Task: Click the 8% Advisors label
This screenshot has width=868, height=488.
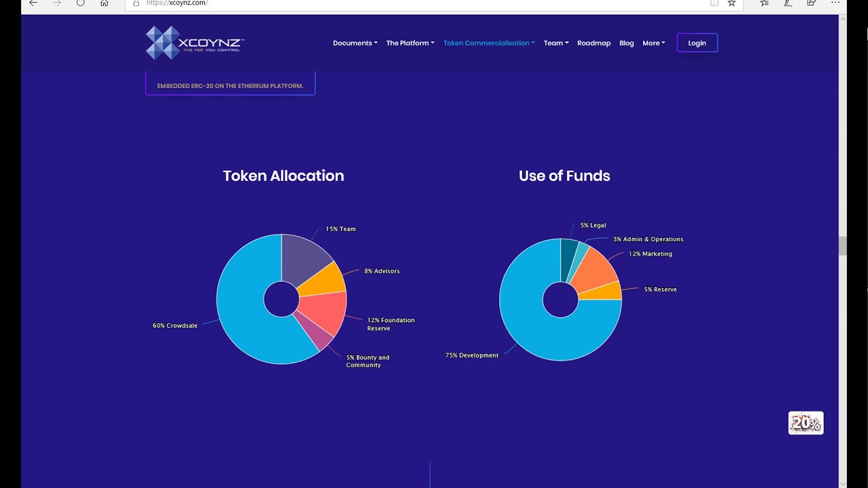Action: [382, 271]
